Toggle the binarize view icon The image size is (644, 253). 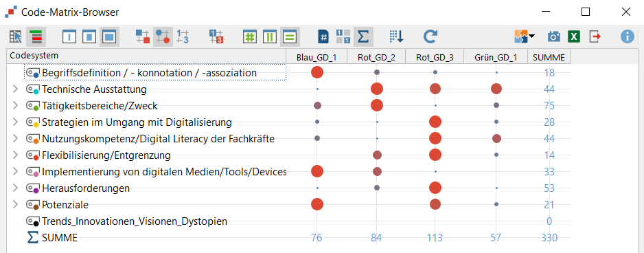343,37
